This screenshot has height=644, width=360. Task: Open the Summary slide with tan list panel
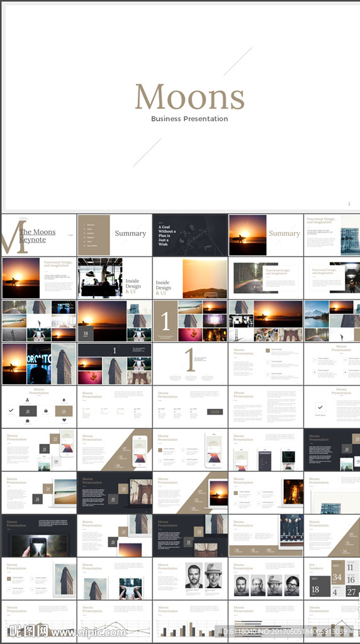(x=115, y=235)
